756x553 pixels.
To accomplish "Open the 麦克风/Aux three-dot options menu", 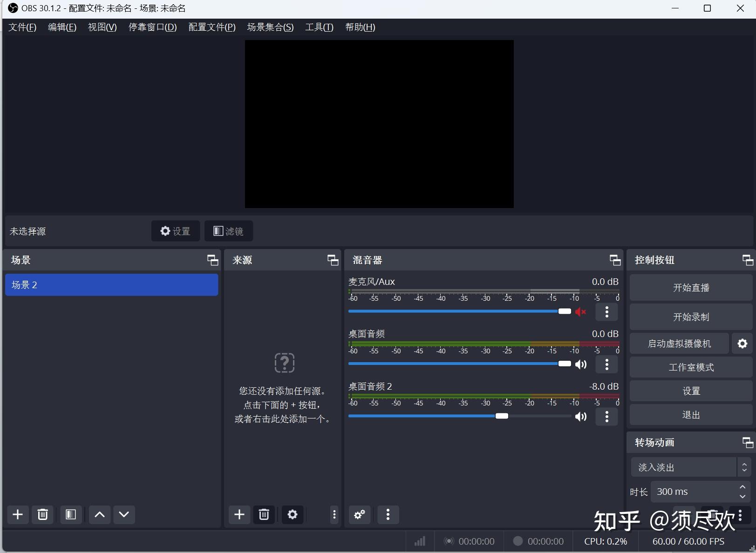I will point(606,312).
